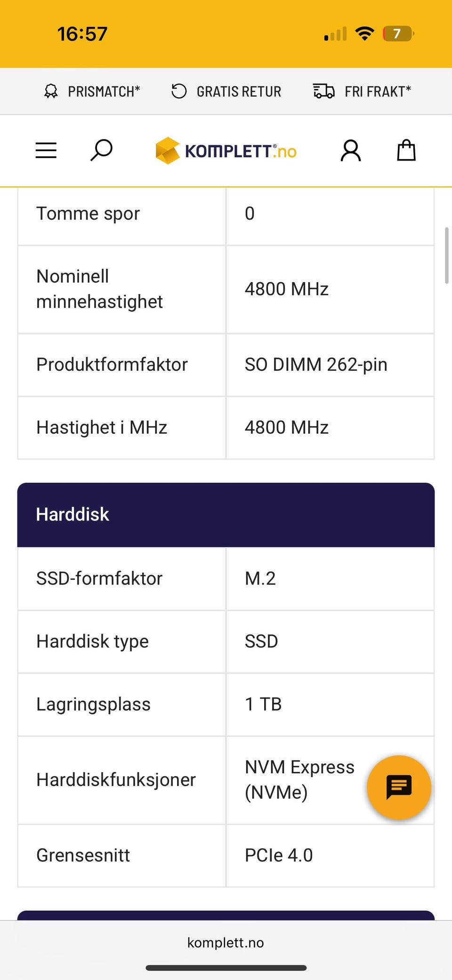
Task: Open the hamburger menu
Action: point(46,151)
